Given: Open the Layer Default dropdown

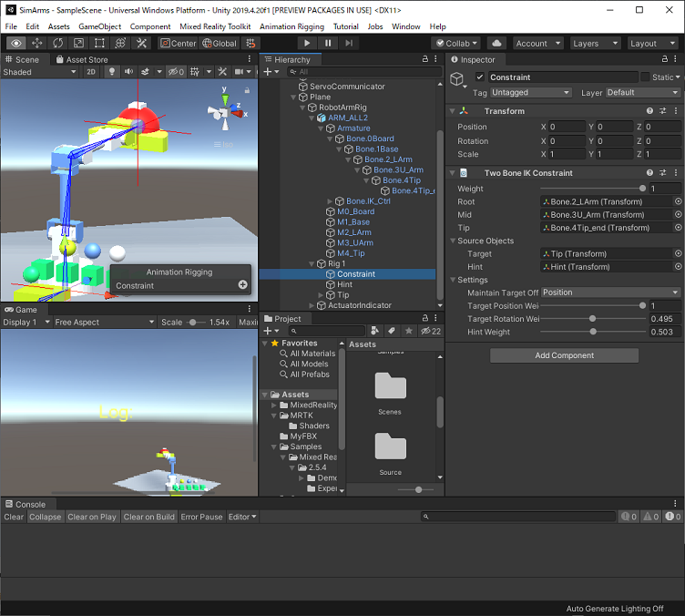Looking at the screenshot, I should click(x=642, y=93).
